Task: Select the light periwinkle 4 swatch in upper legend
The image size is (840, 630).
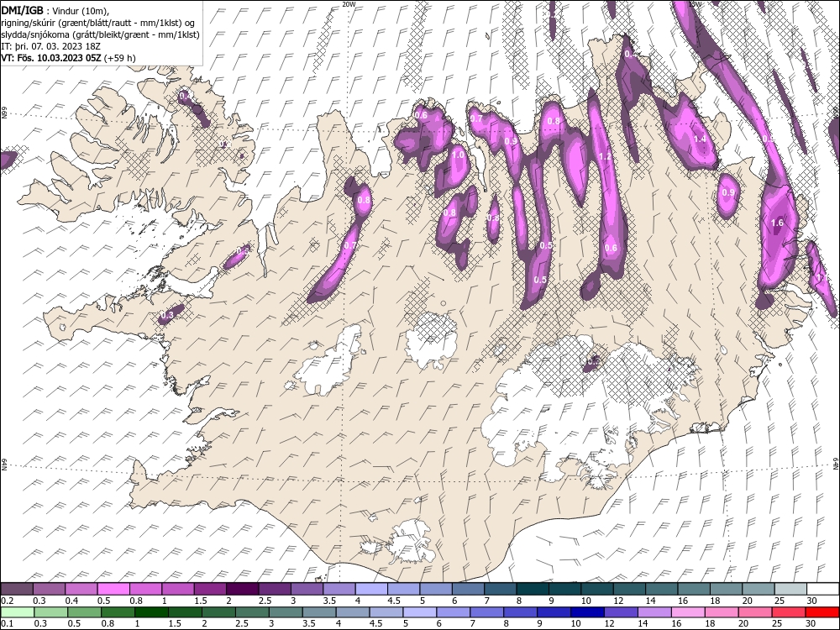Action: 371,589
